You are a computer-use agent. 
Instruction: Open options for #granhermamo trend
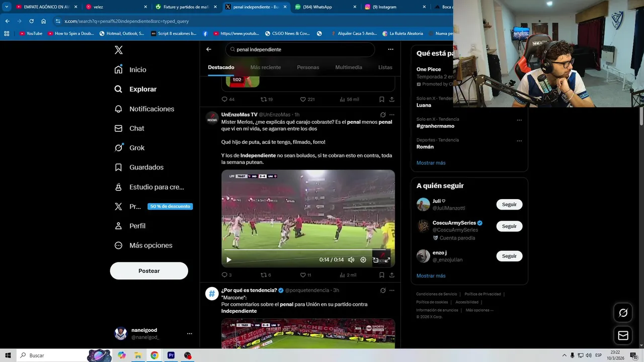pyautogui.click(x=519, y=120)
